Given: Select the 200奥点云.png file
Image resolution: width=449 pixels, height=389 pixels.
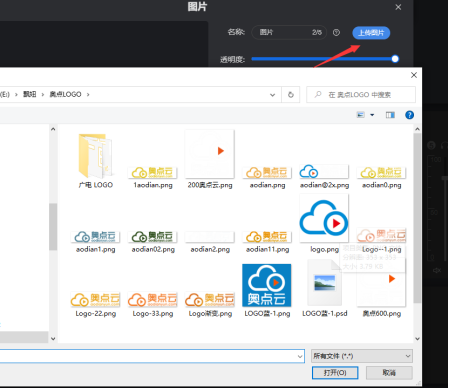Looking at the screenshot, I should (210, 160).
